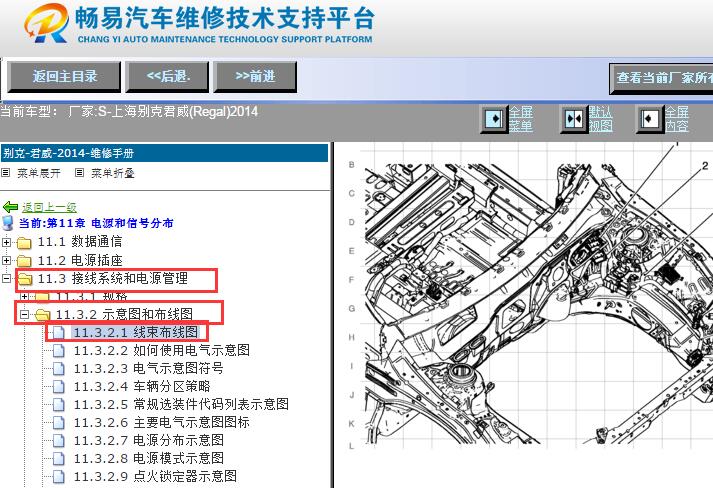Click the computer icon beside 当前:第11章
This screenshot has height=488, width=713.
pos(8,223)
